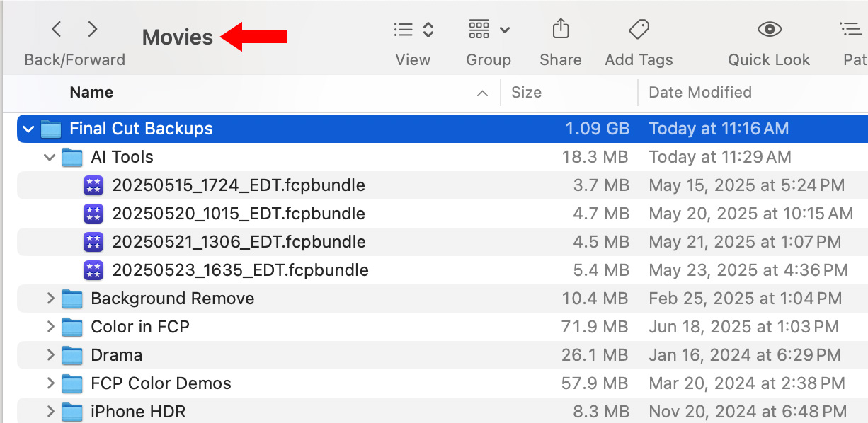This screenshot has width=868, height=423.
Task: Sort by the Date Modified column header
Action: click(699, 93)
